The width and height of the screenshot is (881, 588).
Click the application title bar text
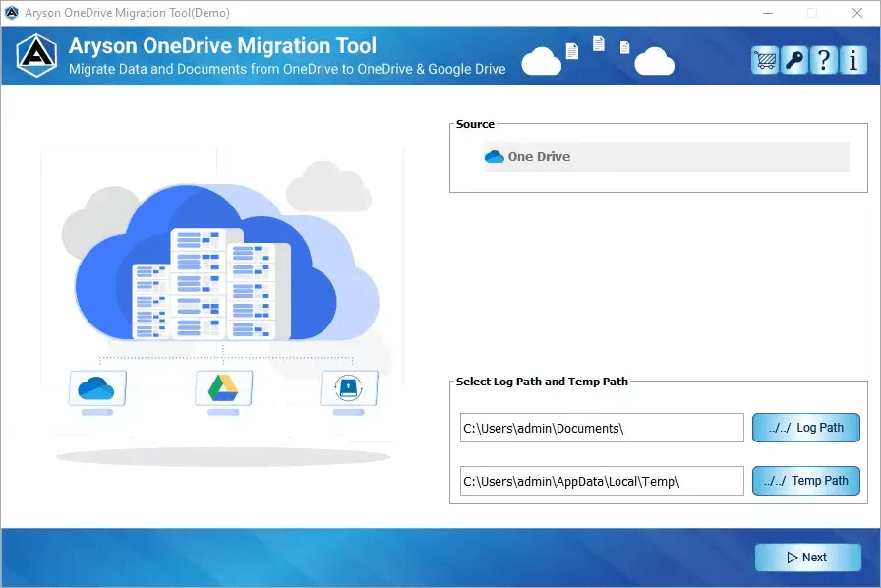tap(128, 12)
